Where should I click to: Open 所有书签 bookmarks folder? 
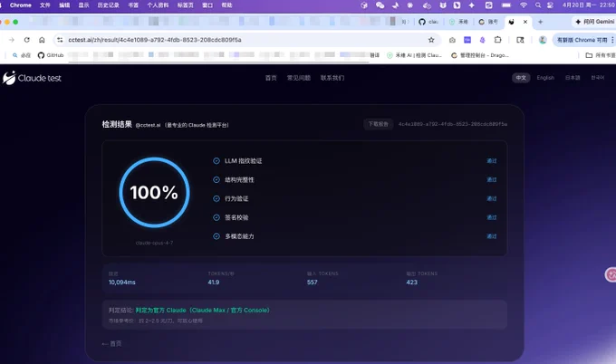click(601, 55)
